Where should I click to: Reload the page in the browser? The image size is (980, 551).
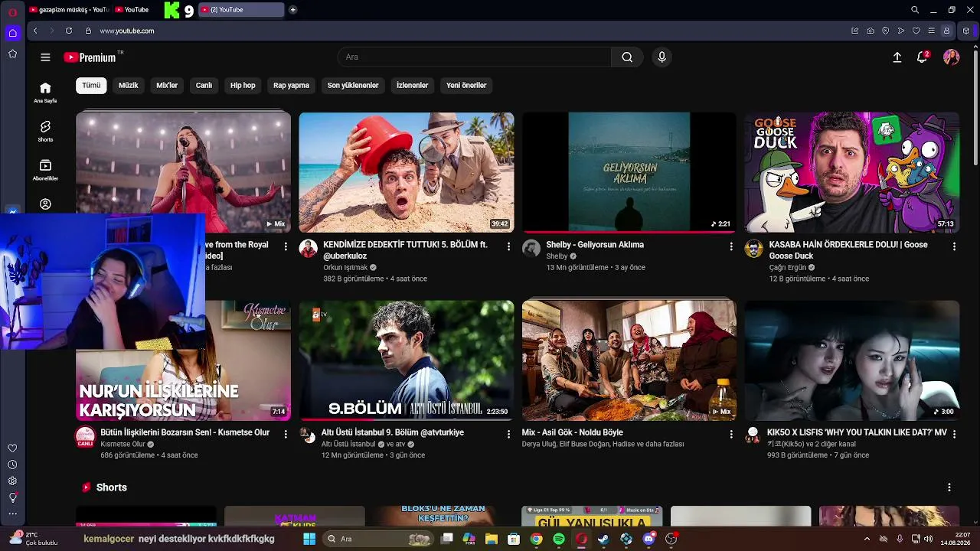(69, 31)
